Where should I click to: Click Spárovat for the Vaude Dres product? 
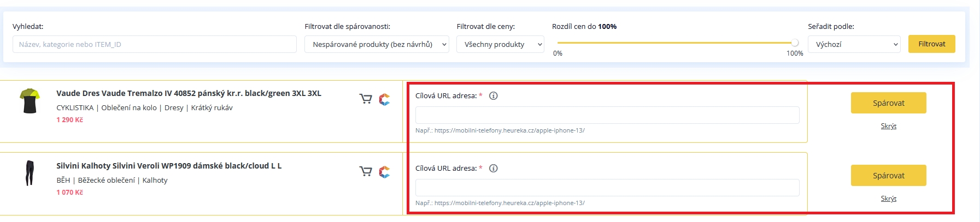tap(888, 103)
